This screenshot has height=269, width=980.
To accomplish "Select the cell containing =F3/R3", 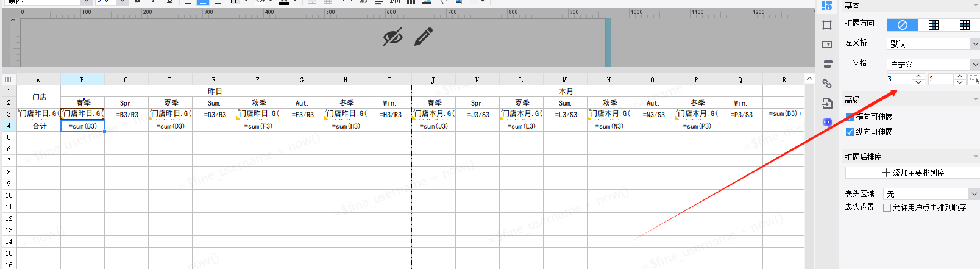I will pos(302,114).
